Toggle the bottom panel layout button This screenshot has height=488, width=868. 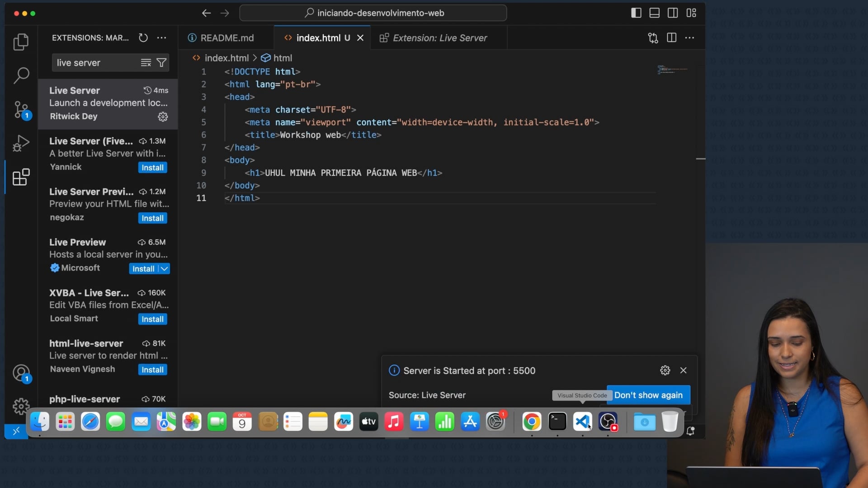click(x=654, y=13)
